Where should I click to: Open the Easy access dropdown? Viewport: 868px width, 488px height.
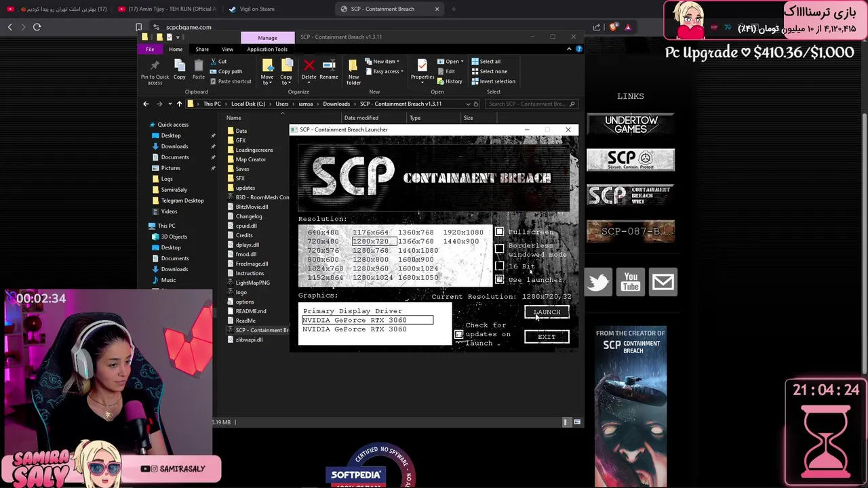[x=384, y=71]
